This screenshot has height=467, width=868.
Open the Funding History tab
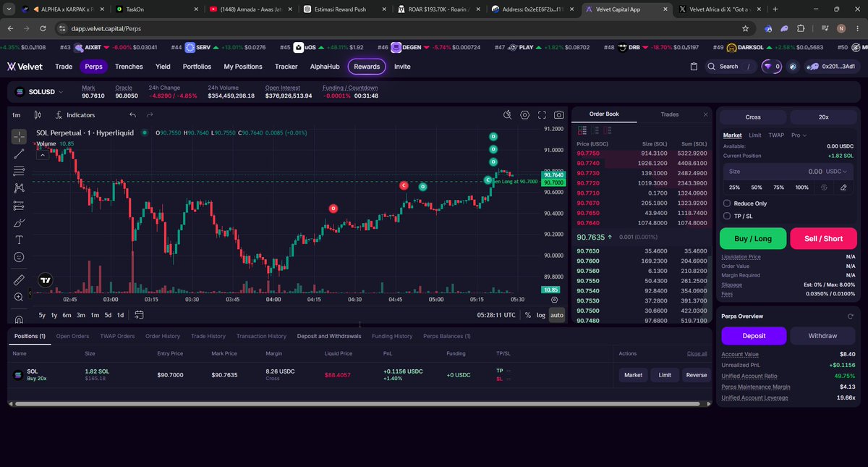pyautogui.click(x=392, y=336)
